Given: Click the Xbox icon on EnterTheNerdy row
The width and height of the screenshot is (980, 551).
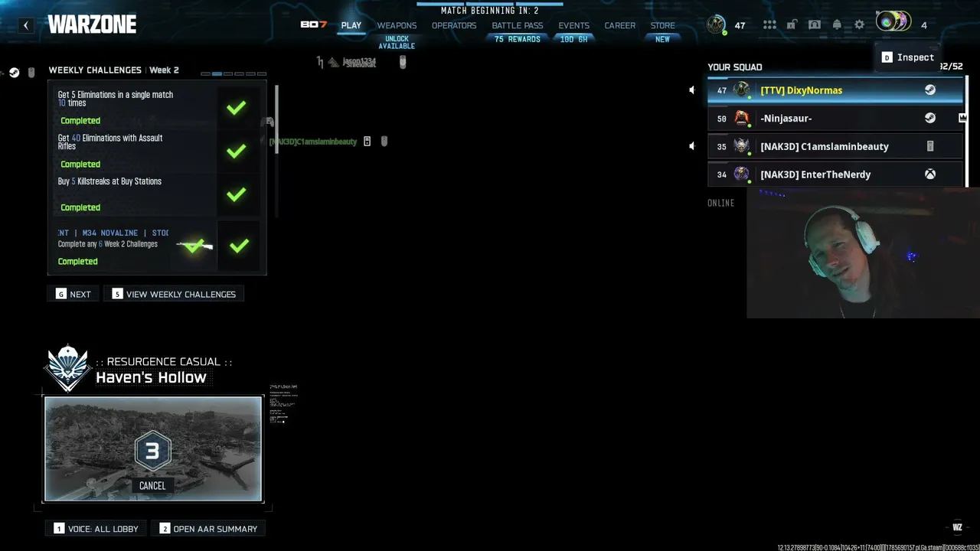Looking at the screenshot, I should pyautogui.click(x=930, y=174).
